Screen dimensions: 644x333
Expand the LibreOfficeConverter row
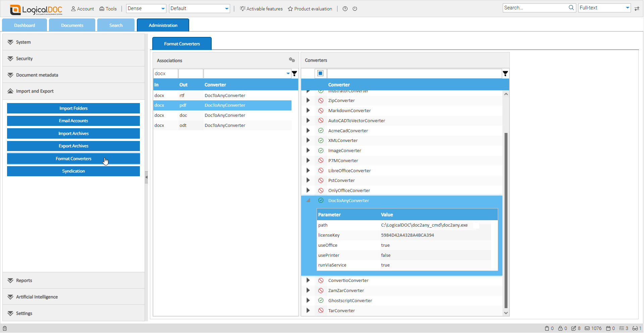point(308,171)
